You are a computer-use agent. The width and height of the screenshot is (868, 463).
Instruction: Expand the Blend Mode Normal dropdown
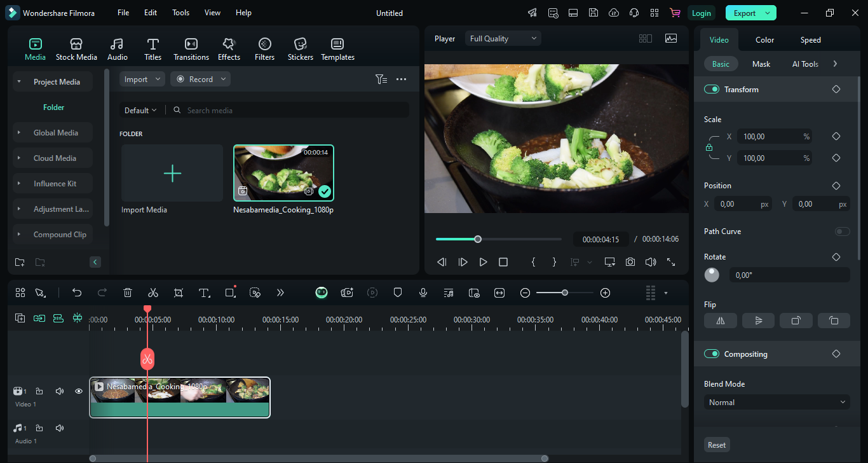[776, 403]
